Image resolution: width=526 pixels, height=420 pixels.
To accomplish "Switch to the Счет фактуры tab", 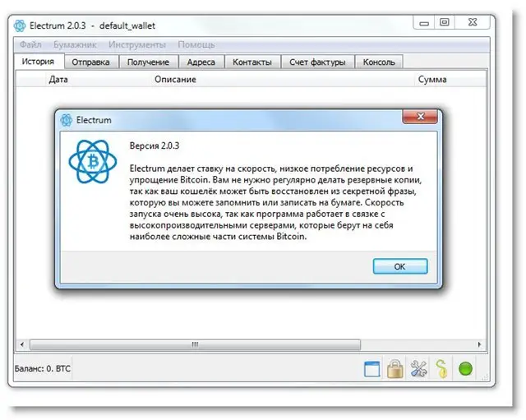I will pos(317,62).
